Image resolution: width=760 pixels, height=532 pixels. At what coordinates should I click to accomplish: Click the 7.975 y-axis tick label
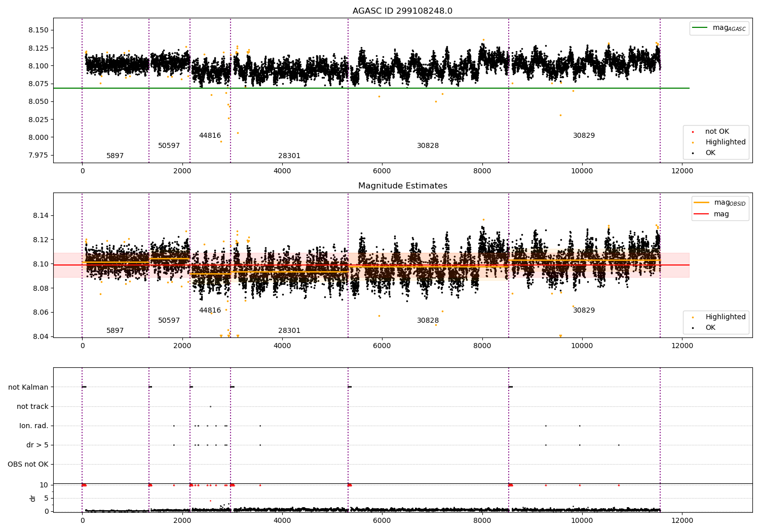point(39,156)
